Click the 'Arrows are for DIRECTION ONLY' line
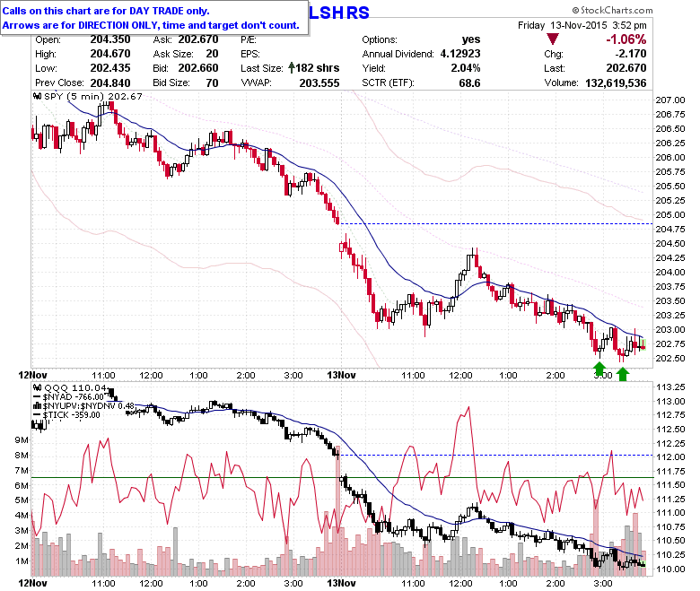The height and width of the screenshot is (591, 700). pyautogui.click(x=151, y=25)
